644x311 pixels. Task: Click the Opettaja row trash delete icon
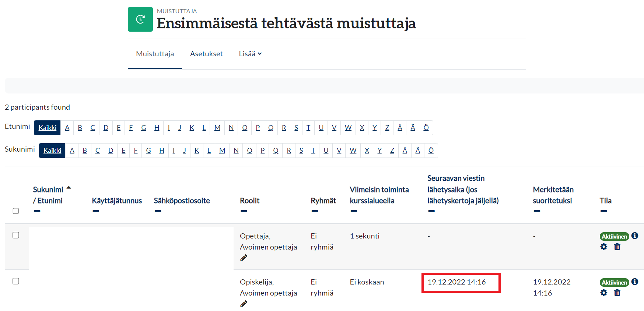(617, 247)
